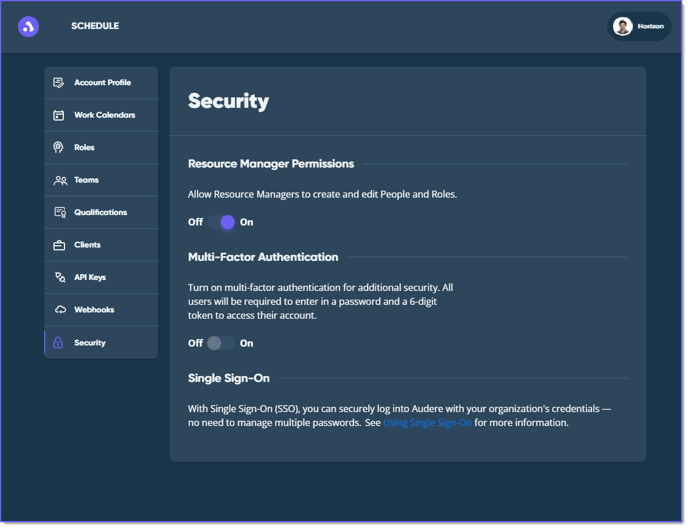Disable the Resource Manager Permissions toggle
688x528 pixels.
click(x=222, y=222)
